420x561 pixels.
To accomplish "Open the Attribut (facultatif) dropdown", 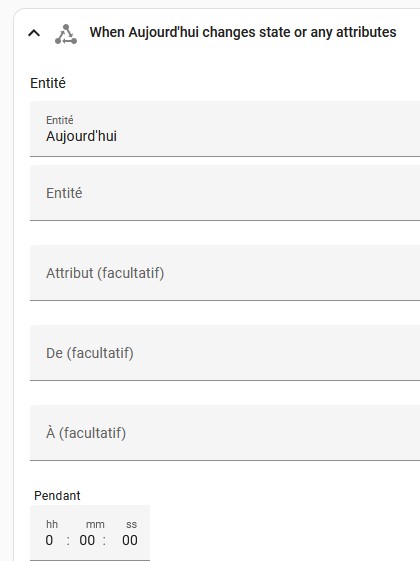I will pos(225,273).
